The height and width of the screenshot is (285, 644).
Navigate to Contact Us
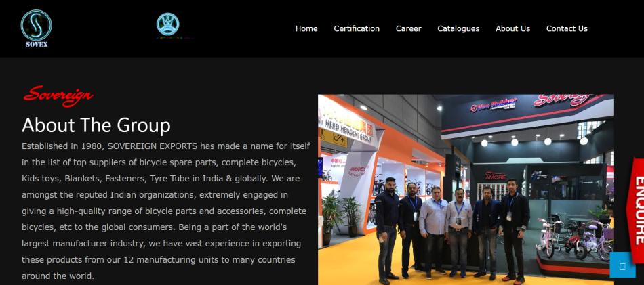click(567, 28)
